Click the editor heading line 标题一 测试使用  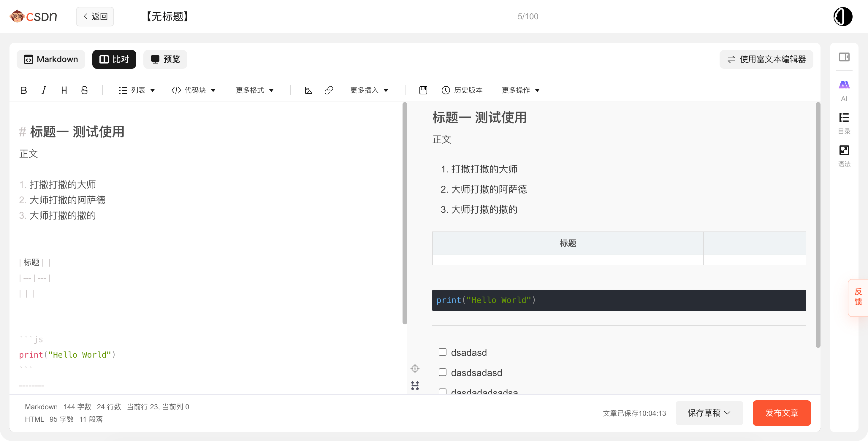[x=72, y=132]
